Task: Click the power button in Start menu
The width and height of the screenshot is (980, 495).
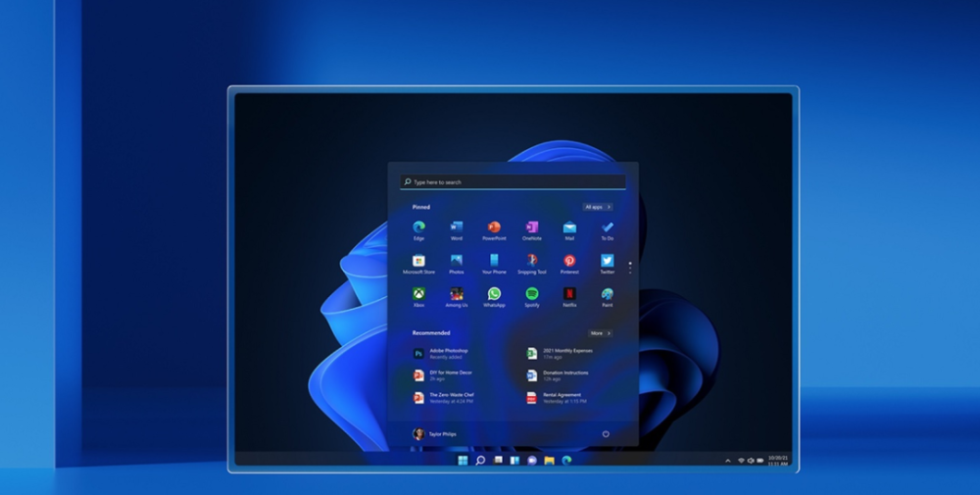Action: (x=606, y=434)
